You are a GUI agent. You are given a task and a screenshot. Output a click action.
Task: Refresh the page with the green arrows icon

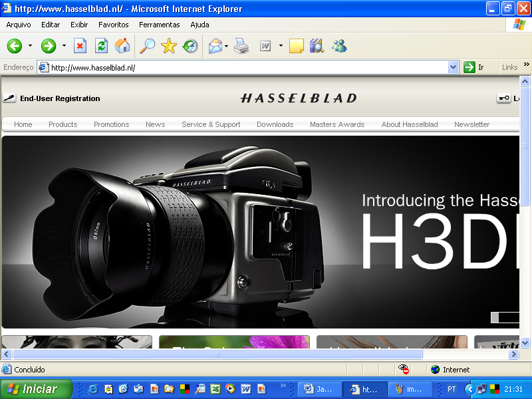tap(101, 46)
